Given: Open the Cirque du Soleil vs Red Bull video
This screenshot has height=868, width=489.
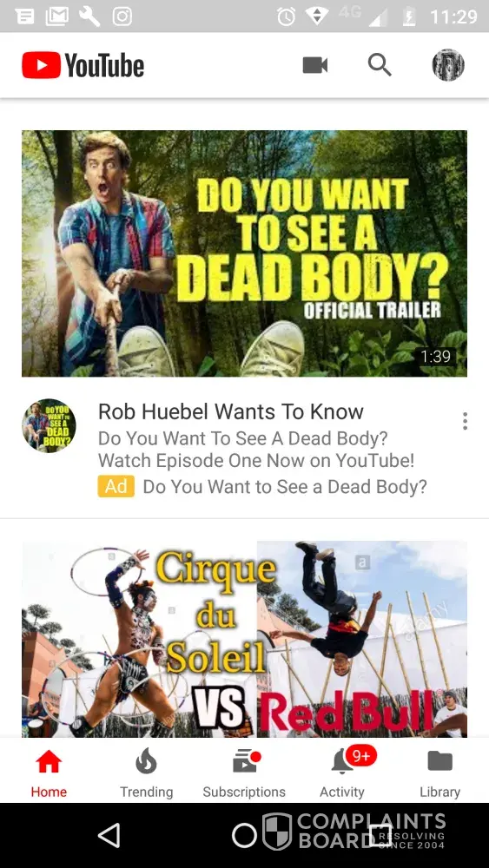Looking at the screenshot, I should coord(244,639).
